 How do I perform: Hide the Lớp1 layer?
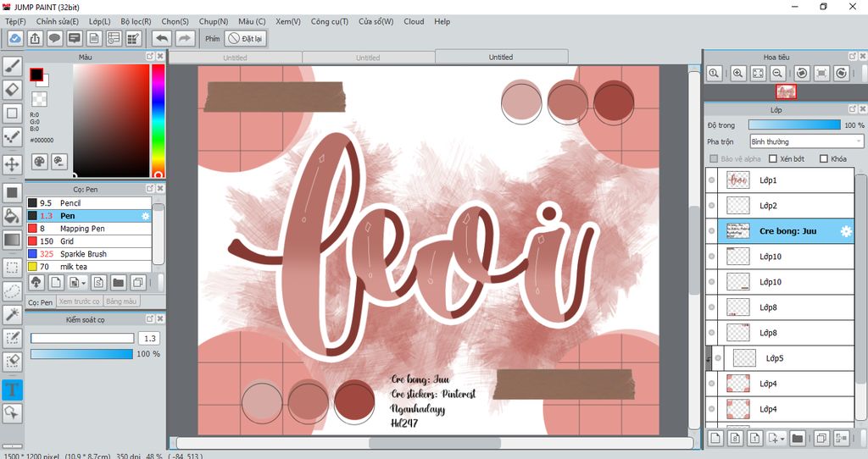[x=712, y=180]
